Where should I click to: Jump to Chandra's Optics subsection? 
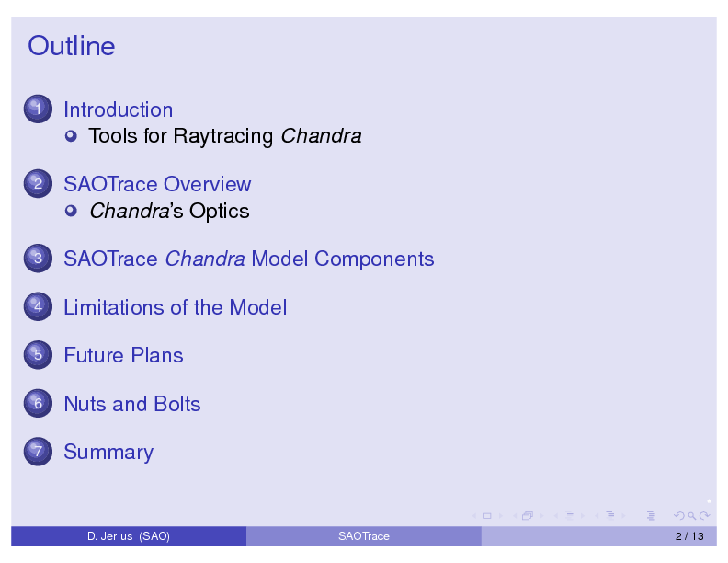tap(168, 212)
